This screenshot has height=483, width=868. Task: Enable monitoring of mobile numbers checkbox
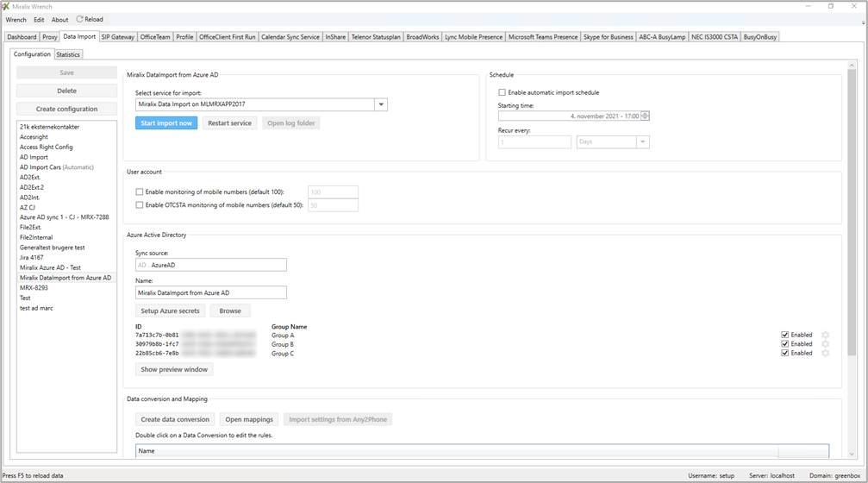pos(140,191)
